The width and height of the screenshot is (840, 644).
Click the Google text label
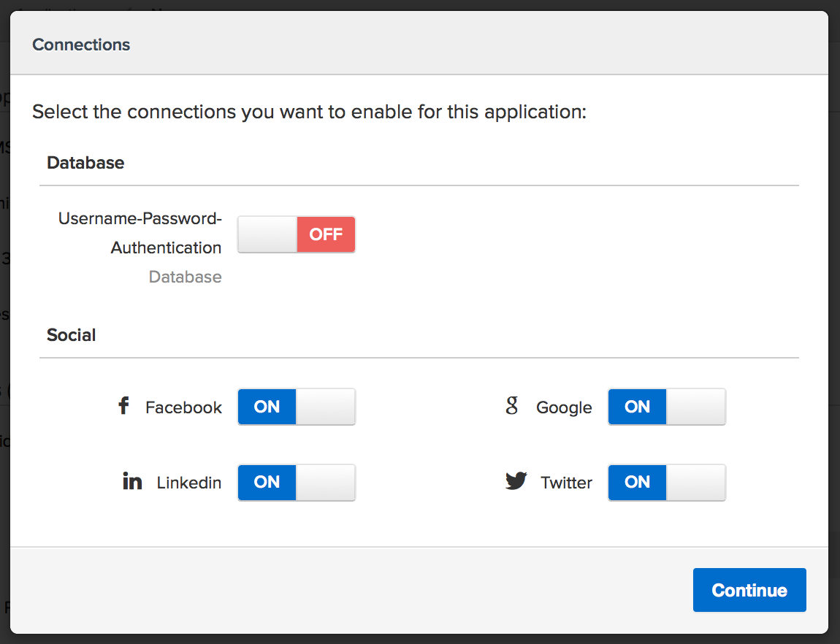(564, 407)
